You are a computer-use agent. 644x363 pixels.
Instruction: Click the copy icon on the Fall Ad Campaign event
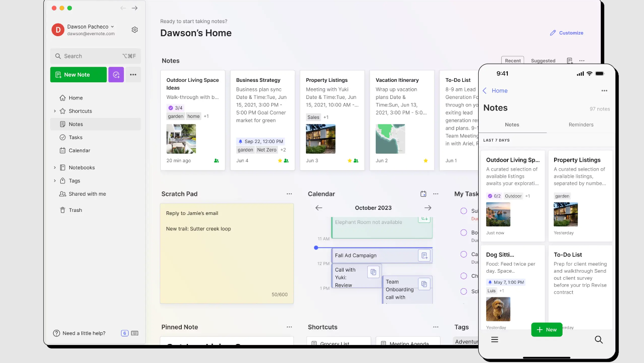pos(424,255)
